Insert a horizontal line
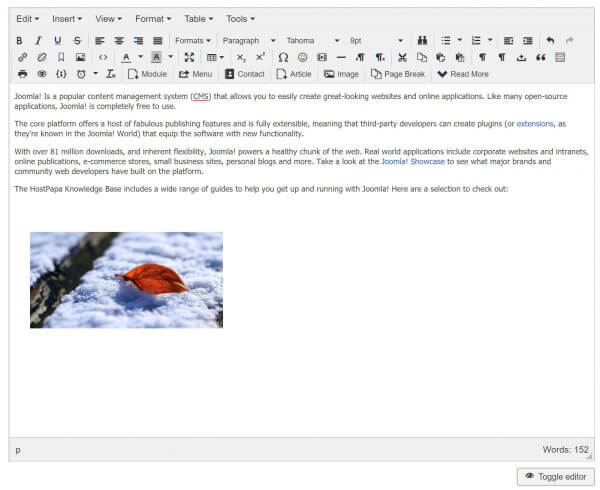 click(x=341, y=57)
